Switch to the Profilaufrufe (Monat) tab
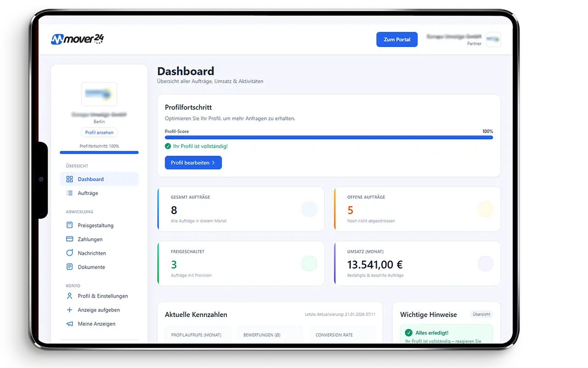Viewport: 588px width, 368px height. pos(198,334)
